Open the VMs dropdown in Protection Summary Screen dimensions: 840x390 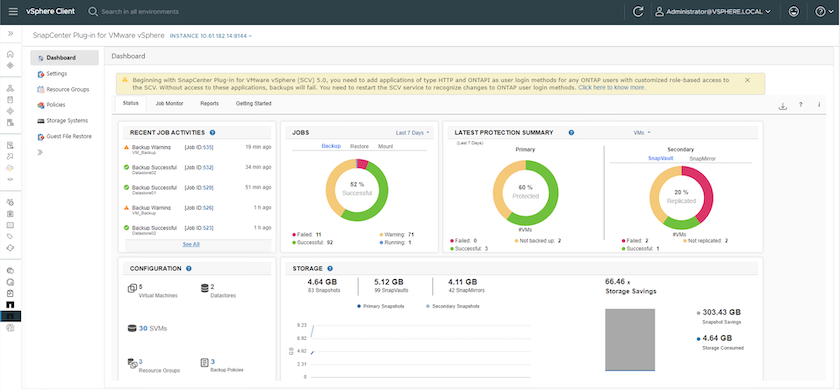pyautogui.click(x=642, y=132)
